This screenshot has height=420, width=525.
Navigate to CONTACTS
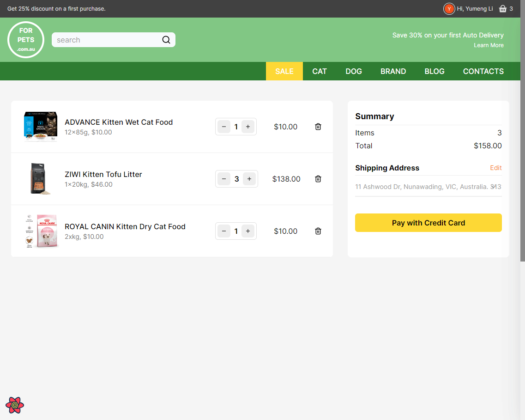[483, 71]
